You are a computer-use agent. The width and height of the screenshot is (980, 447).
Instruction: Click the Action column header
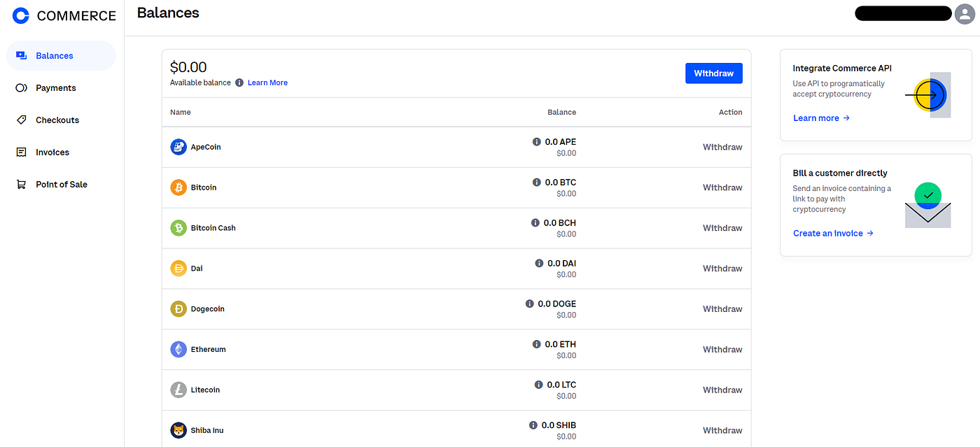[731, 112]
